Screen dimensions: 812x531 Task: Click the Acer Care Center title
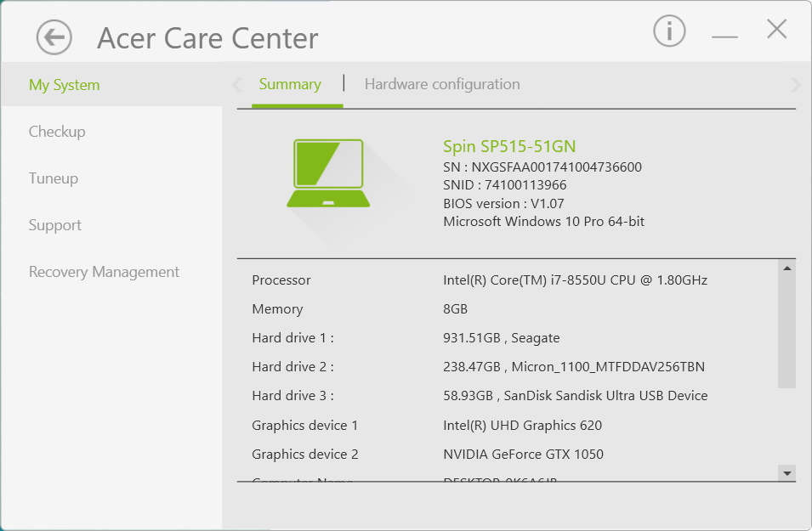click(x=207, y=38)
